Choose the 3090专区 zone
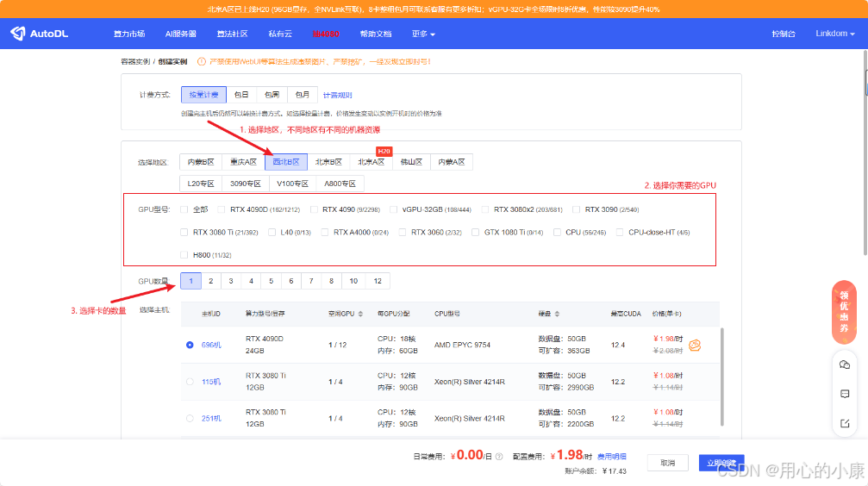 pos(246,184)
